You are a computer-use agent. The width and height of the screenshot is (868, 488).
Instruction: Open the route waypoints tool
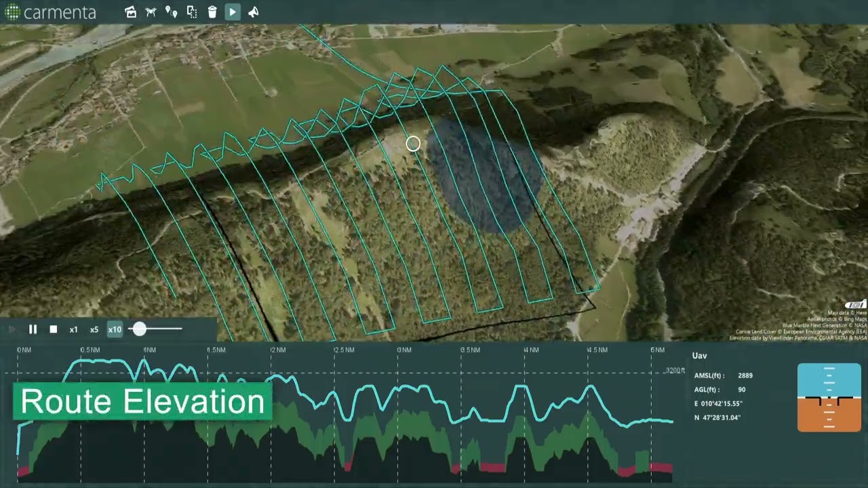(x=171, y=12)
